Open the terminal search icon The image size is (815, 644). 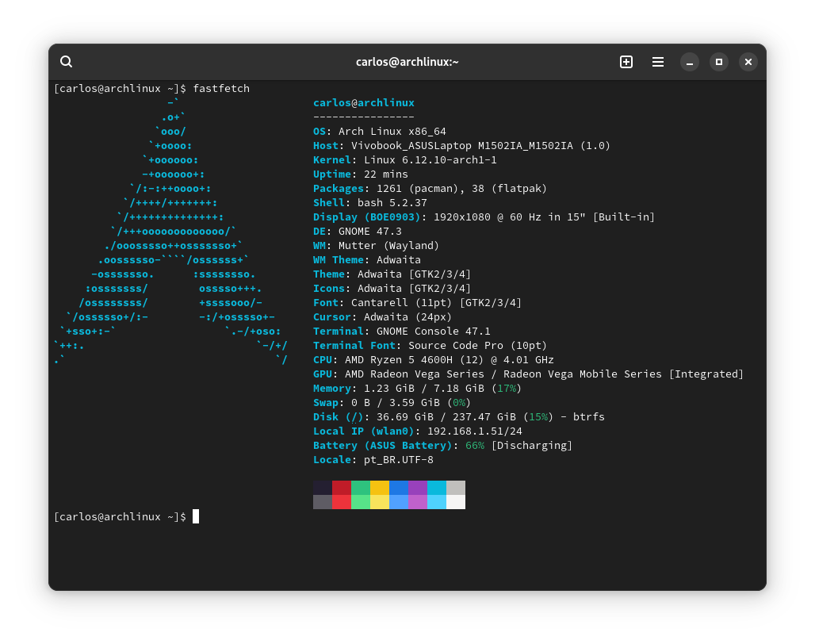click(66, 62)
